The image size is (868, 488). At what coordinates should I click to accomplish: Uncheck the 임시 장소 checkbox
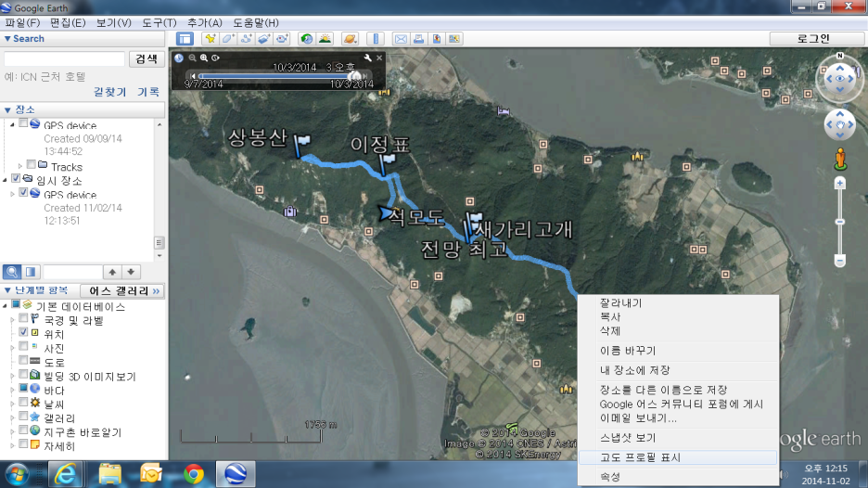[16, 178]
